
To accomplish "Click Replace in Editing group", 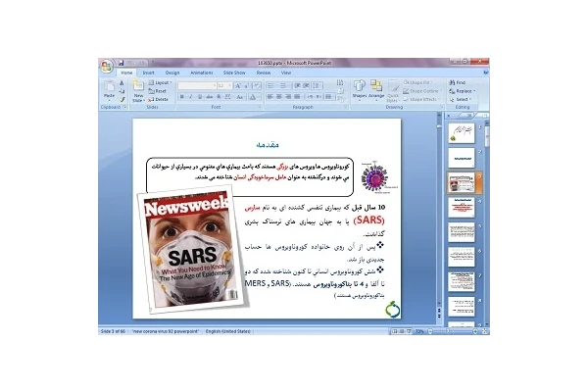I will point(462,91).
